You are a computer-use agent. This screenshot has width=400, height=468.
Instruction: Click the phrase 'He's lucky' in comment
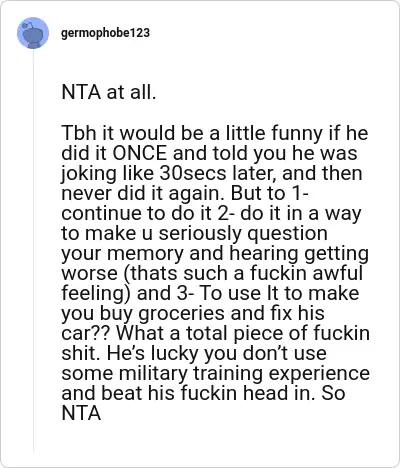[x=152, y=353]
